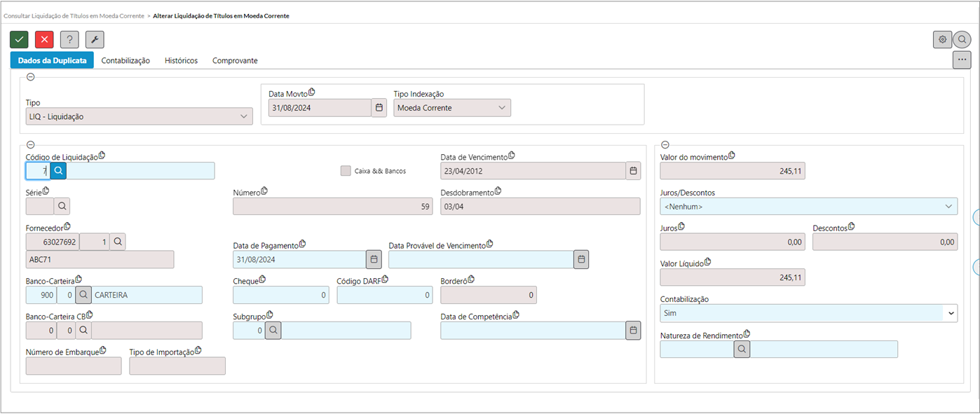Click the Número de Embarque field
The width and height of the screenshot is (980, 414).
[74, 366]
